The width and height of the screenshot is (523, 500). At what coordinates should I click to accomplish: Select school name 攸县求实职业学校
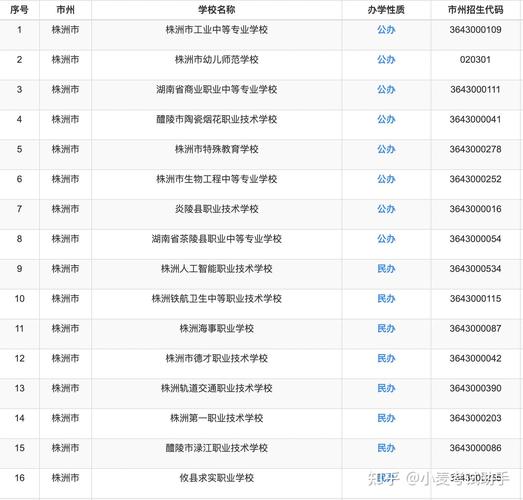coord(217,478)
